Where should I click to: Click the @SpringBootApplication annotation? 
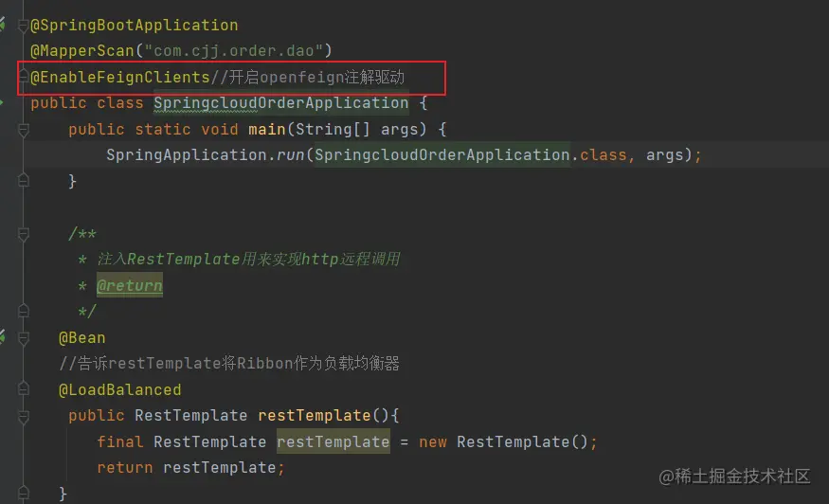tap(135, 26)
